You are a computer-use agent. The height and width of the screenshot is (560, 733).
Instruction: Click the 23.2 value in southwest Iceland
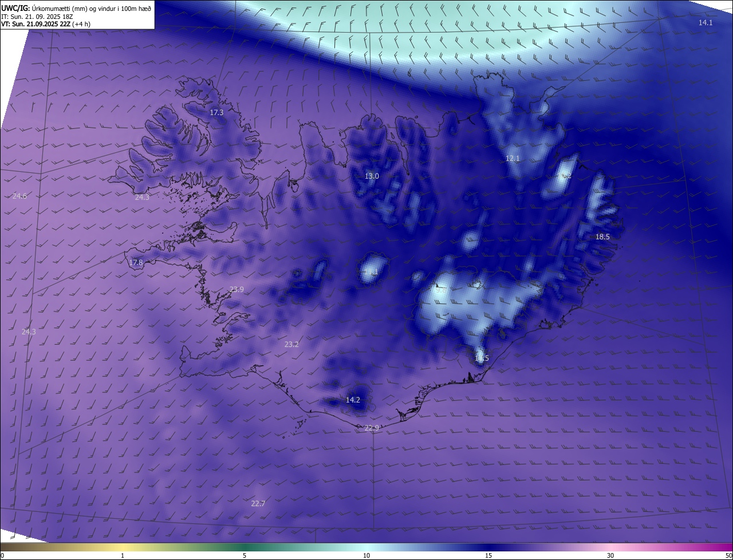tap(291, 344)
